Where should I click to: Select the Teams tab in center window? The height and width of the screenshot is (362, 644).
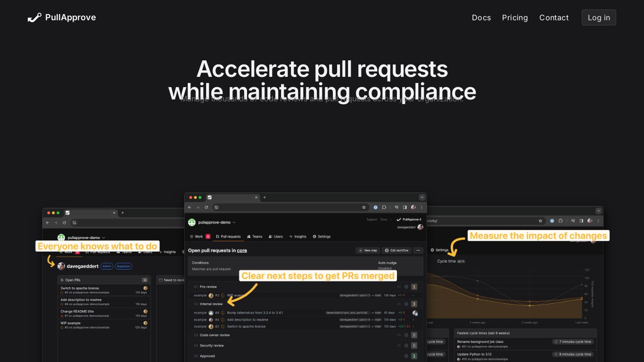[255, 237]
